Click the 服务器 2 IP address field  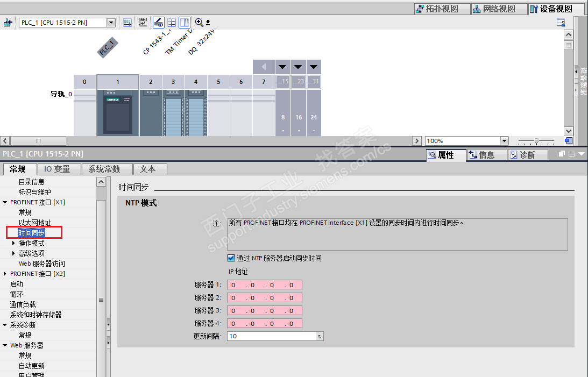(264, 297)
